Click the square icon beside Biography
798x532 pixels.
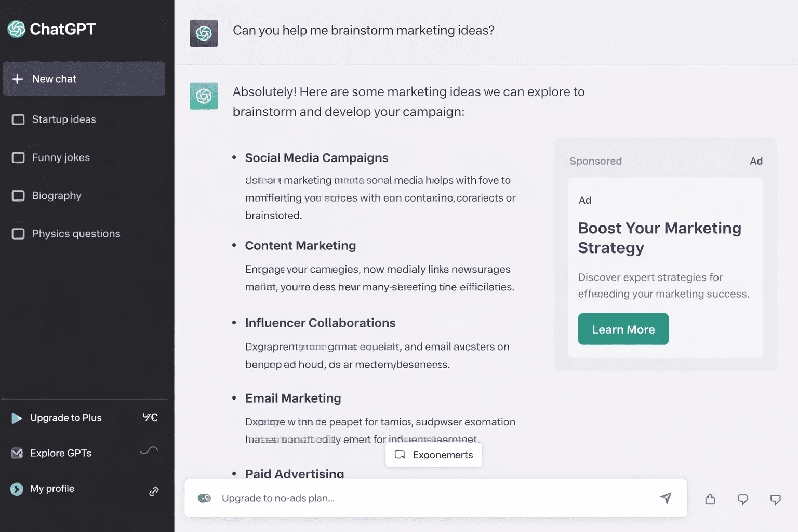pos(18,196)
